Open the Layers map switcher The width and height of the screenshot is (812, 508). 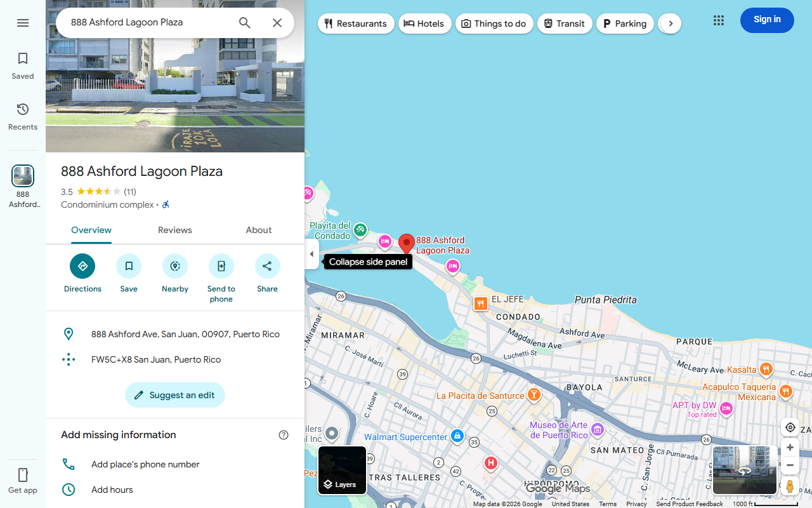point(343,471)
